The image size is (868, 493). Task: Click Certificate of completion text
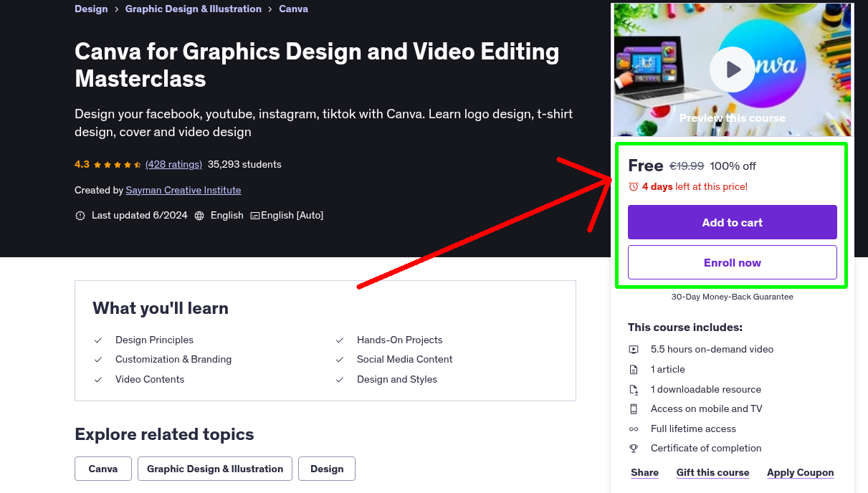(x=706, y=448)
